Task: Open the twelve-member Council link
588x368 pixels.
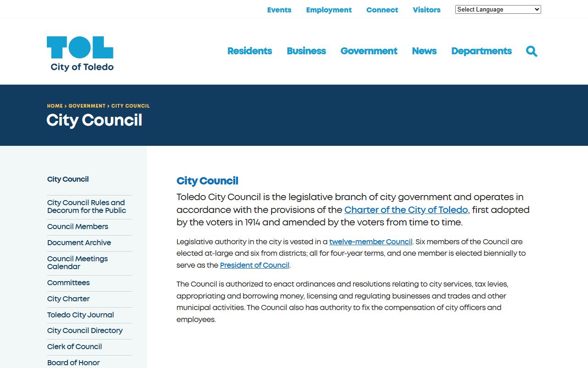Action: pos(371,241)
